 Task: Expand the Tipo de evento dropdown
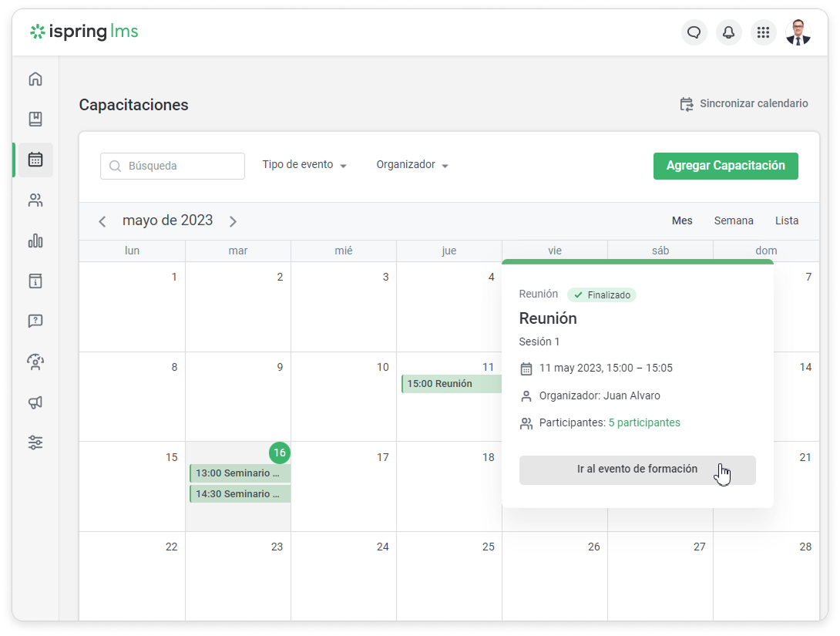(x=304, y=165)
